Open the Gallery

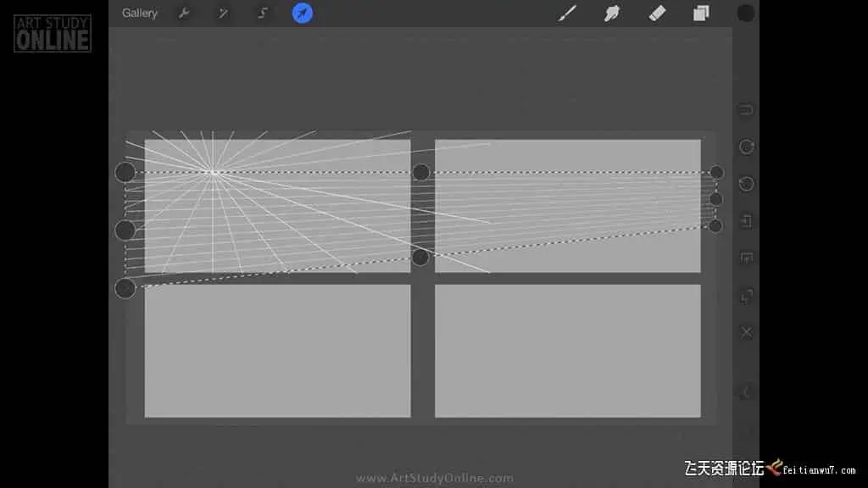(x=140, y=14)
